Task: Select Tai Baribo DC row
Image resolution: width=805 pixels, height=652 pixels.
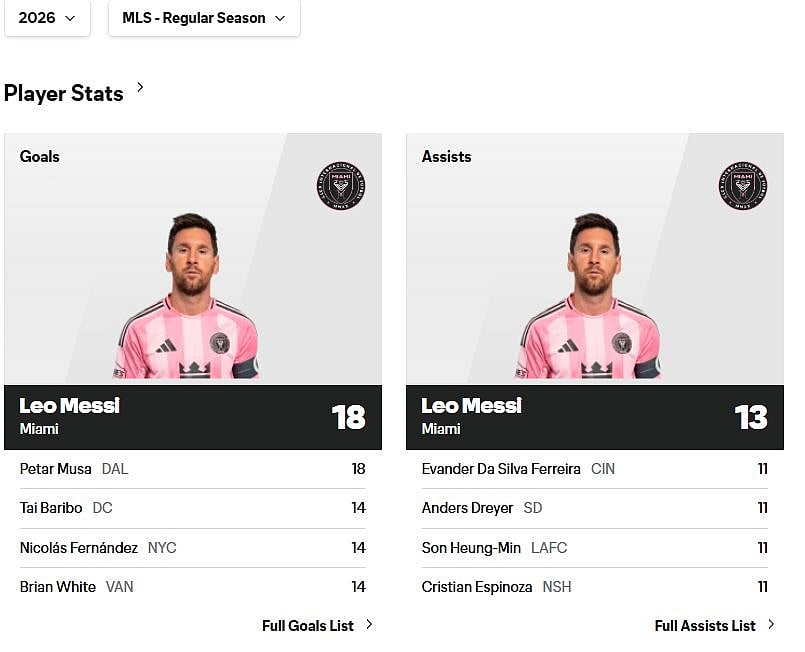Action: point(193,508)
